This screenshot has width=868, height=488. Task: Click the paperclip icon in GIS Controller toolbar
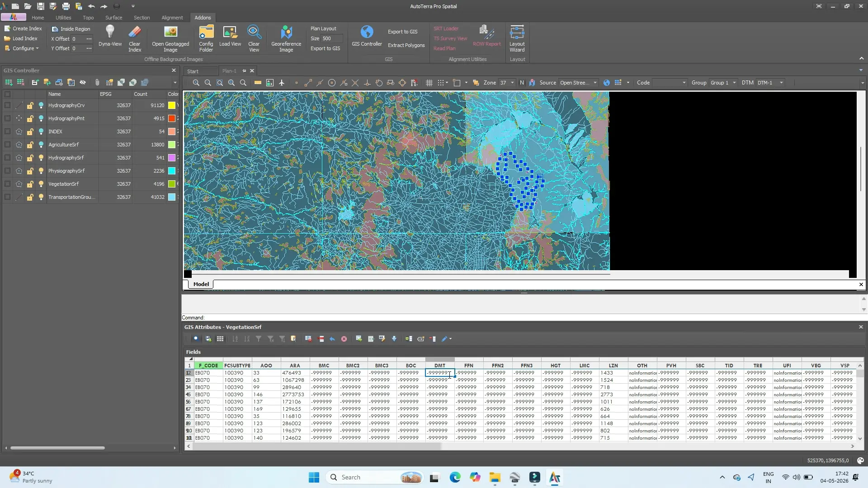click(97, 82)
